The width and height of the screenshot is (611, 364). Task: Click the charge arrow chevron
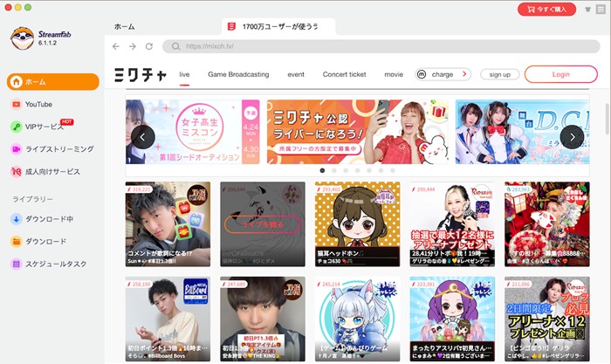point(464,74)
